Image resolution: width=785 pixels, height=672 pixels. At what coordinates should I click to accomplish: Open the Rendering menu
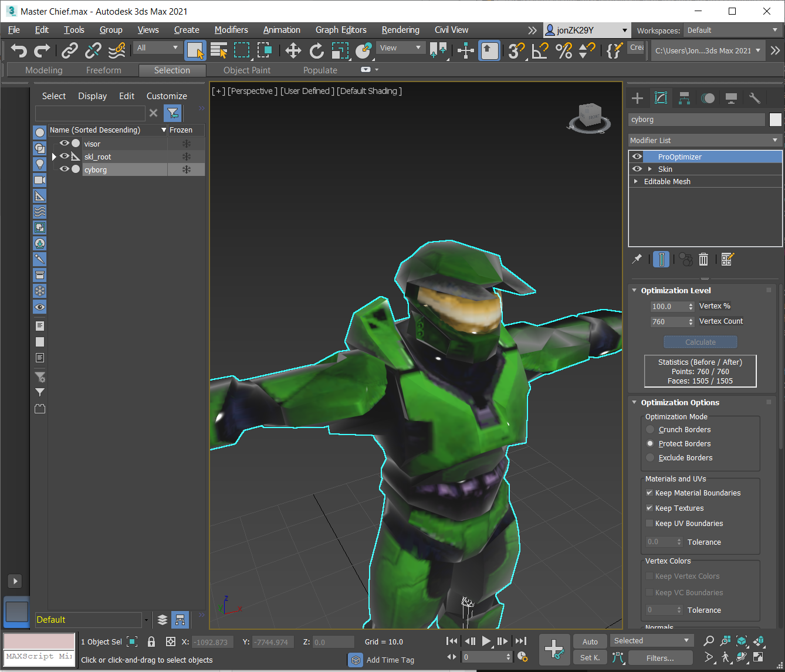coord(400,30)
